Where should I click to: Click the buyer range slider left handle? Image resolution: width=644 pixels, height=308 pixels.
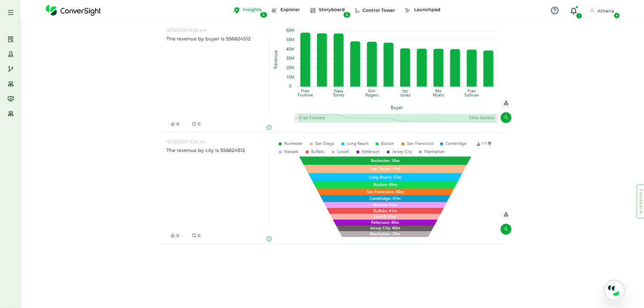point(297,118)
